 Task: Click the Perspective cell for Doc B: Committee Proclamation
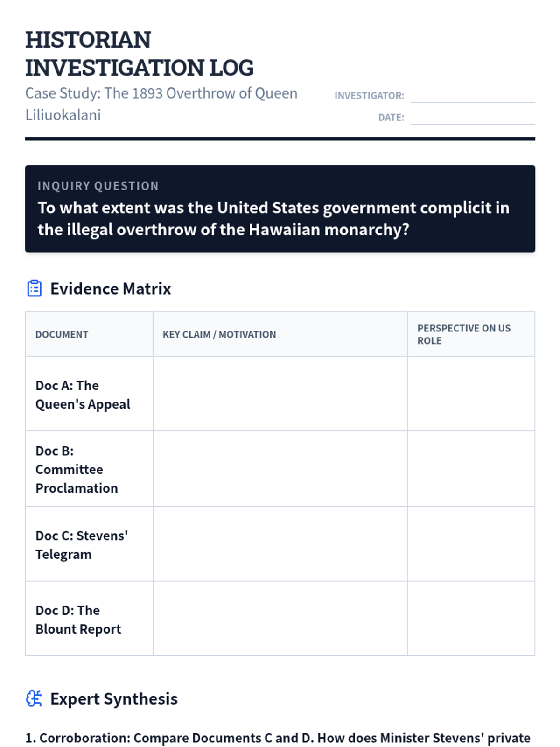[x=471, y=469]
